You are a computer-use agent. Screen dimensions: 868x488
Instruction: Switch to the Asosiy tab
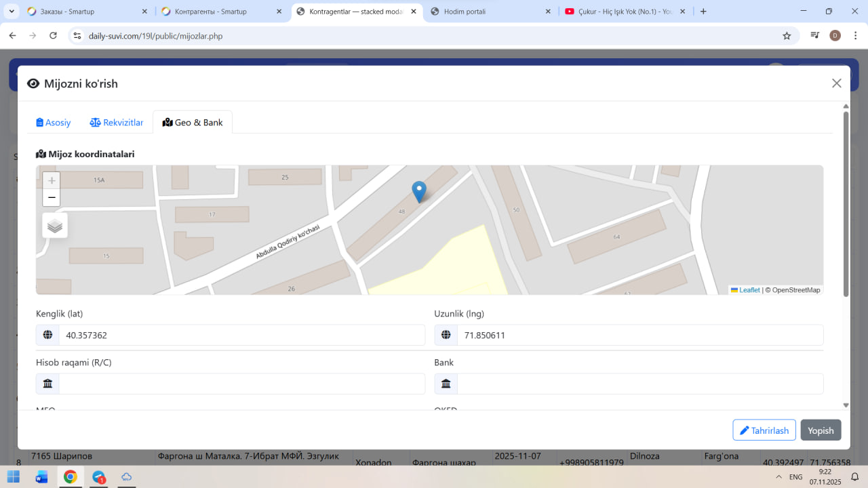click(x=54, y=123)
